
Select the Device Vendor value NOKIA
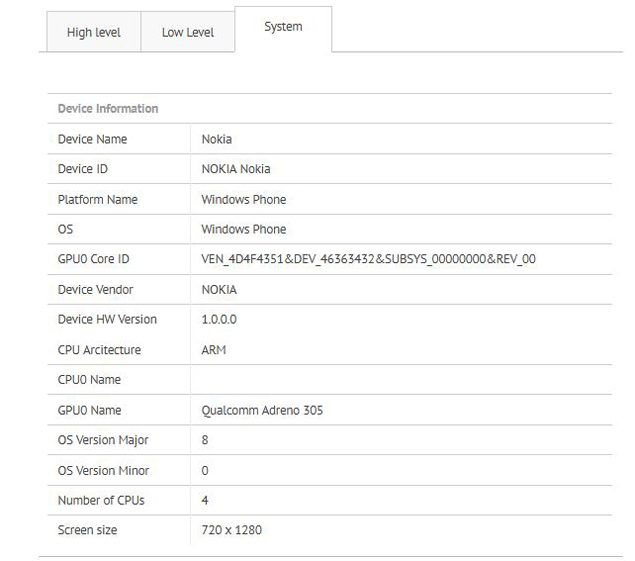point(219,290)
